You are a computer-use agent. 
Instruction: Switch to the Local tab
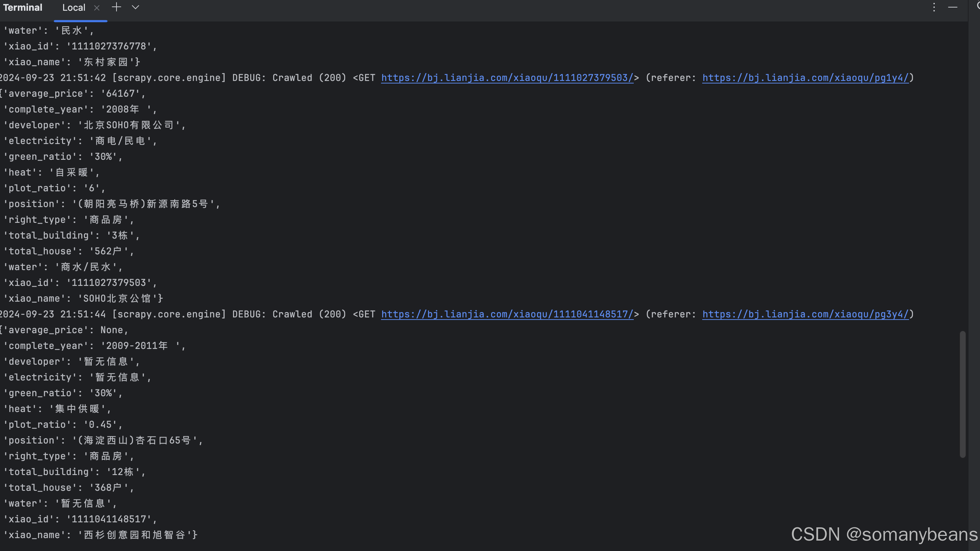[x=73, y=8]
